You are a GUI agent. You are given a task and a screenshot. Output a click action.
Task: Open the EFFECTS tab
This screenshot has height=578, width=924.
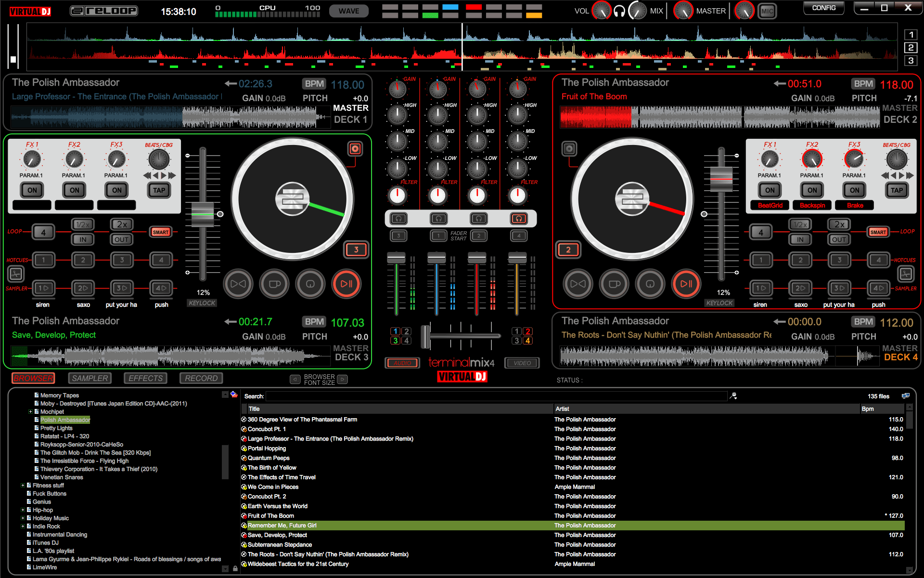coord(145,378)
